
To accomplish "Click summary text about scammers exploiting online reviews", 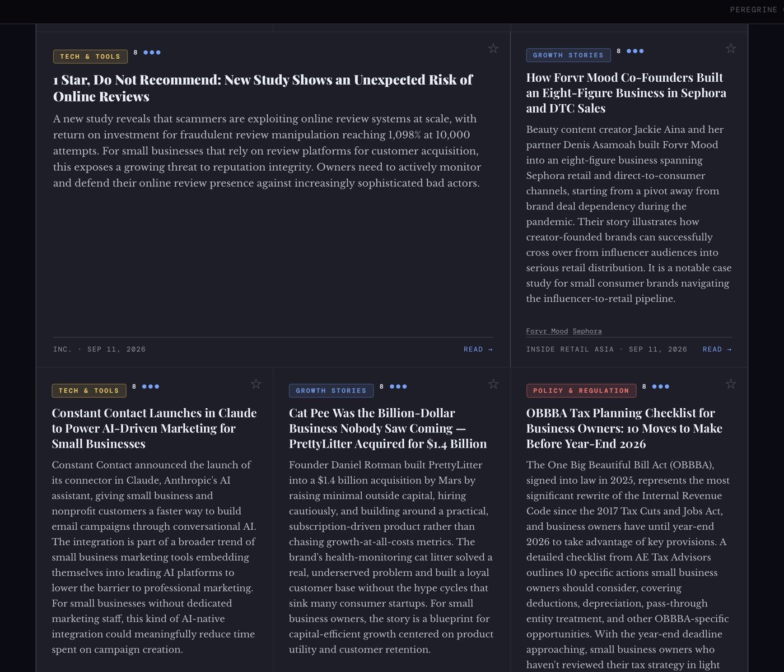I will click(267, 151).
